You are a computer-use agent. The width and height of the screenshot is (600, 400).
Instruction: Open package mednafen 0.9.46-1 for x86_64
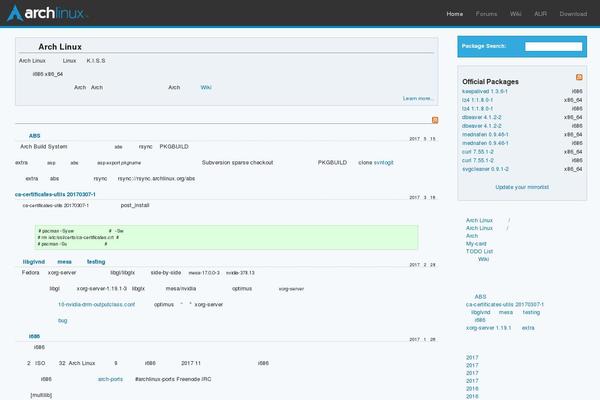[x=485, y=134]
